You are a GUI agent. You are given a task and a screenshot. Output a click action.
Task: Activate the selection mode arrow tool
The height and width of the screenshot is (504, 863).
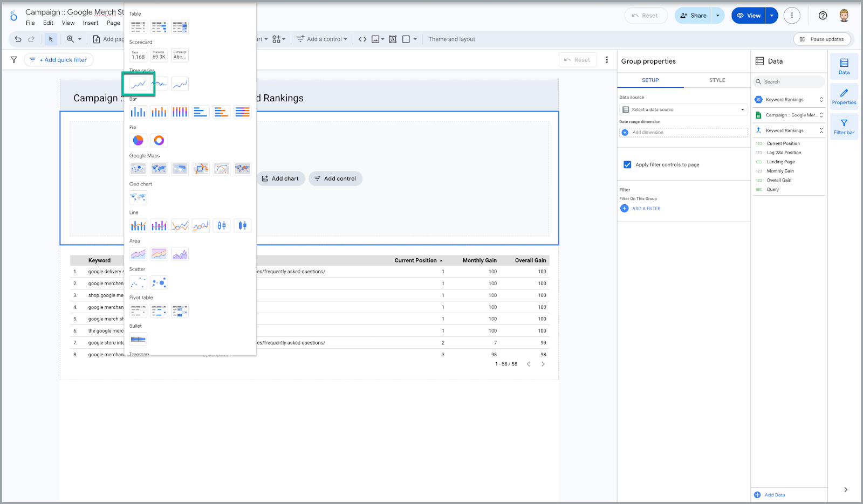[51, 39]
